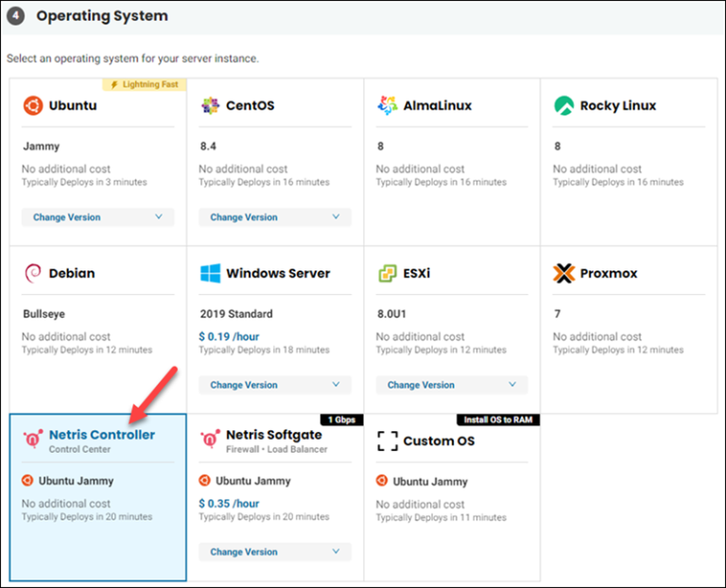Screen dimensions: 726x588
Task: Click the Custom OS bracket icon
Action: [387, 441]
